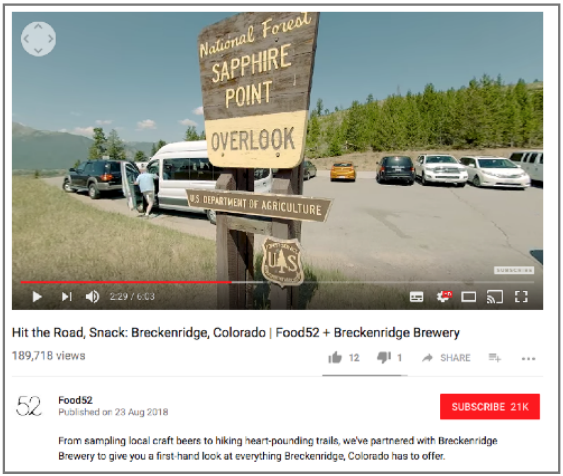Play the video
This screenshot has width=563, height=476.
click(x=37, y=297)
